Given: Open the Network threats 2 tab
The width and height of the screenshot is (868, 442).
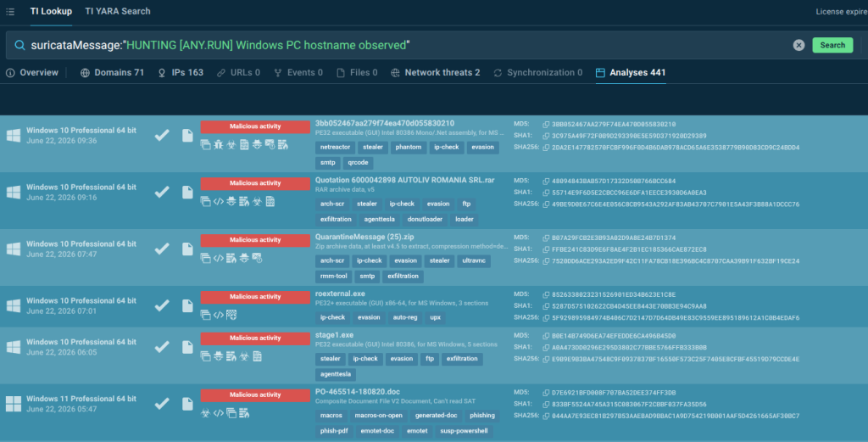Looking at the screenshot, I should tap(435, 73).
